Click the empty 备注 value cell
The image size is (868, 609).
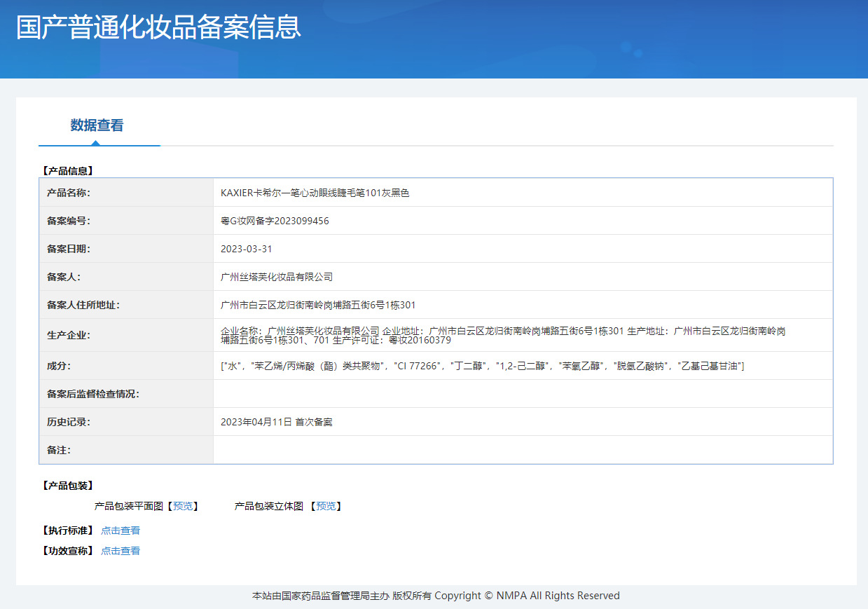coord(523,450)
